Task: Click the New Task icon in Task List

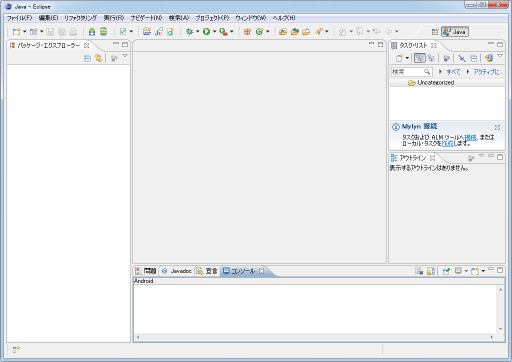Action: [399, 59]
